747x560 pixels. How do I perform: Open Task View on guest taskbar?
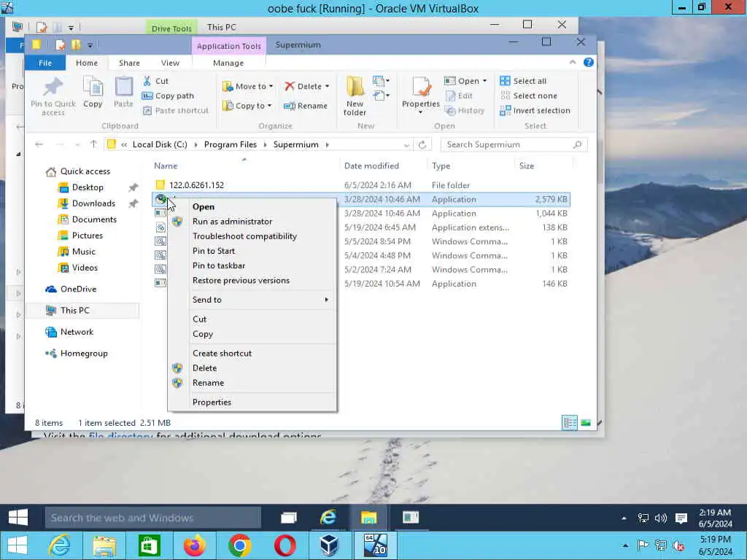click(288, 518)
